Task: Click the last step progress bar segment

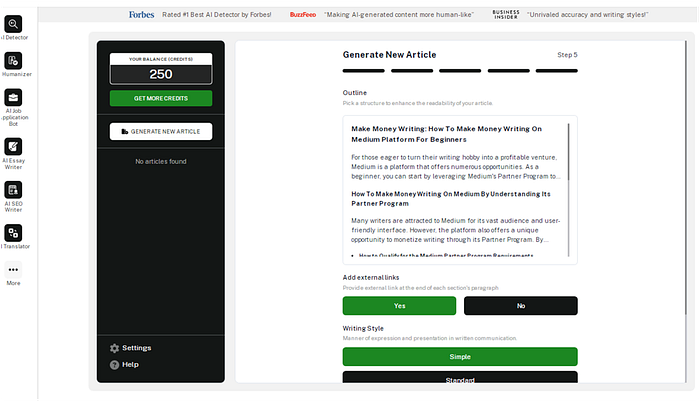Action: (x=556, y=71)
